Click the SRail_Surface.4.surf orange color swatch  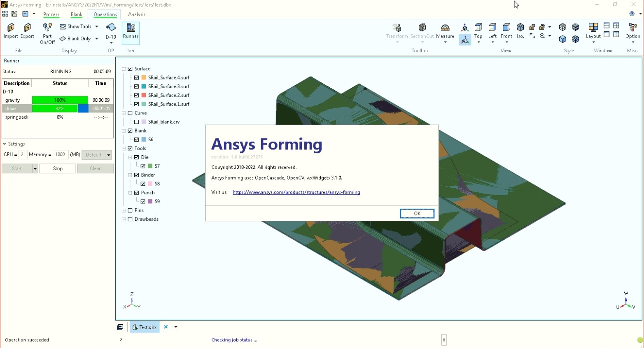coord(144,77)
